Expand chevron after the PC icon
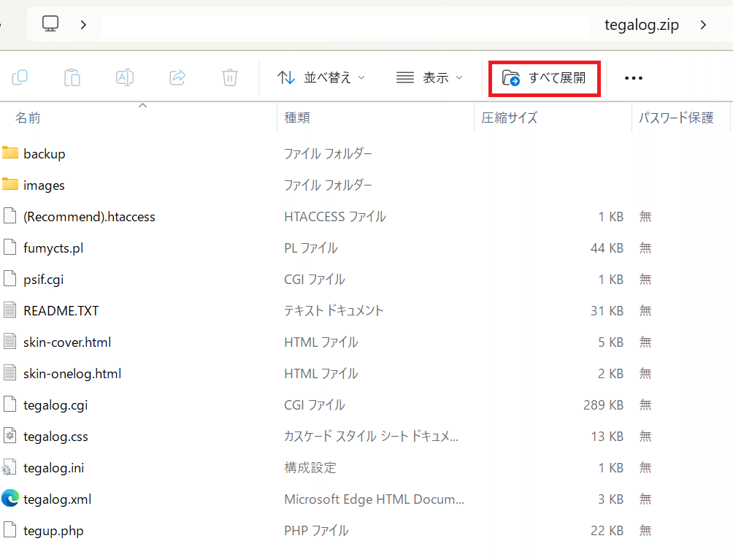Screen dimensions: 733x560 tap(83, 25)
